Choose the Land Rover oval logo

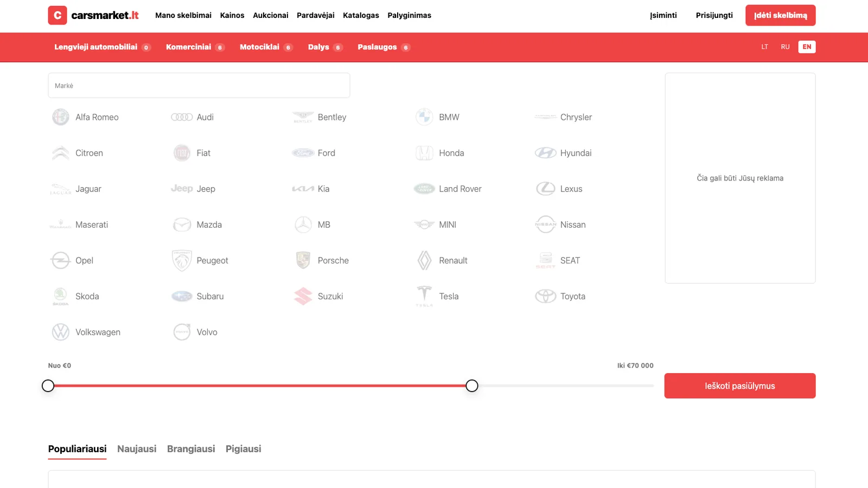424,189
